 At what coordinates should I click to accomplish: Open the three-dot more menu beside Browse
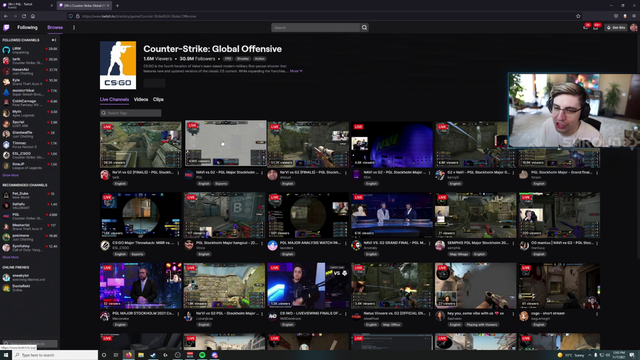[x=74, y=27]
